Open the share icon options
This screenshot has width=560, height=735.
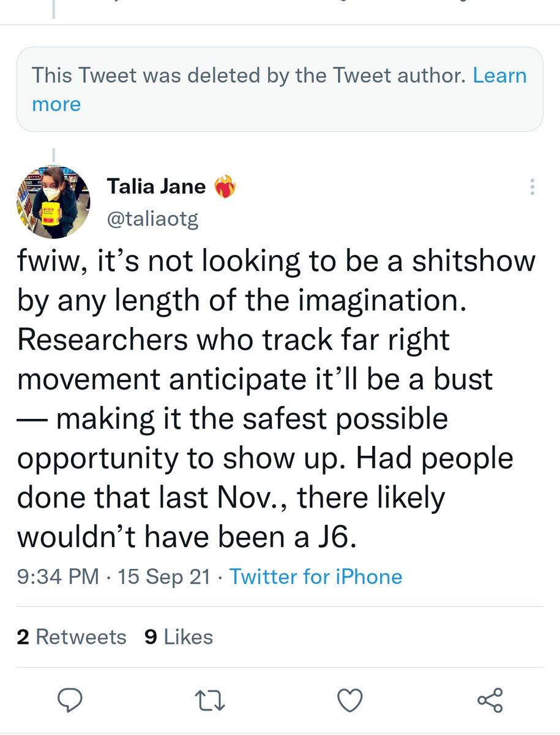pos(490,699)
